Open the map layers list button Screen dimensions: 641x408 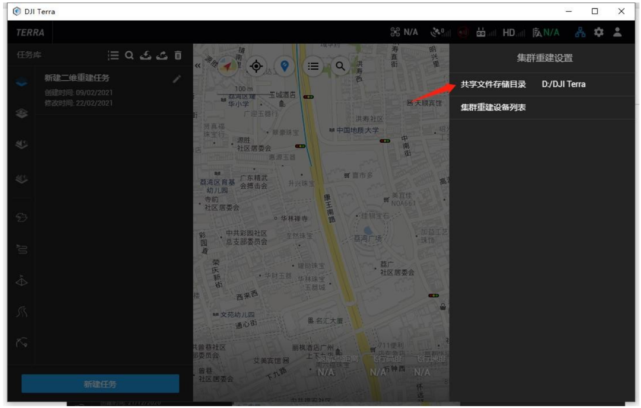(313, 66)
